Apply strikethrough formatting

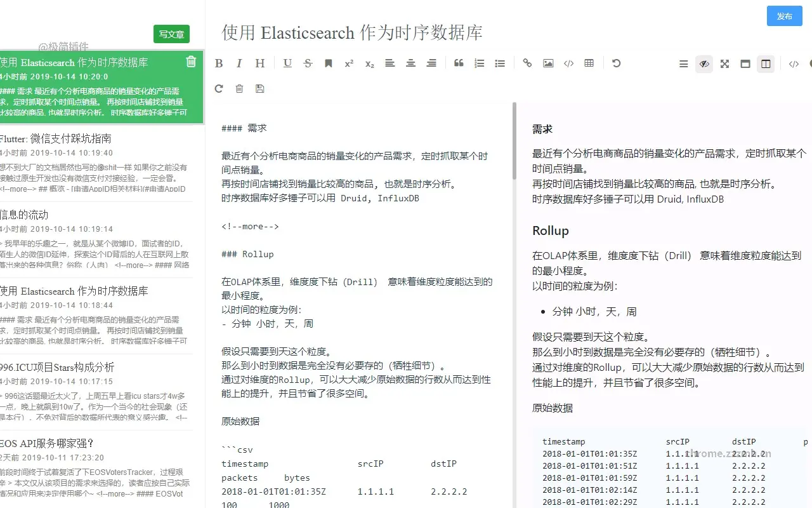click(x=308, y=63)
